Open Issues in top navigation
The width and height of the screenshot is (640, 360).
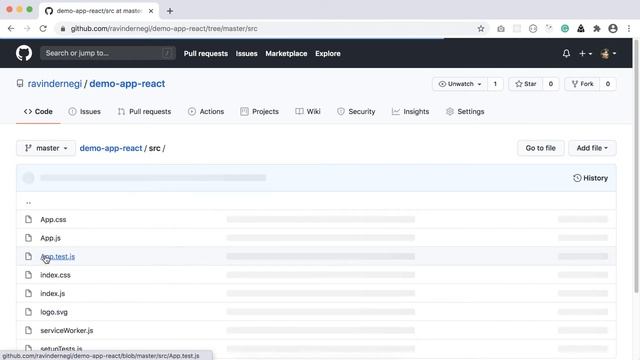point(247,53)
